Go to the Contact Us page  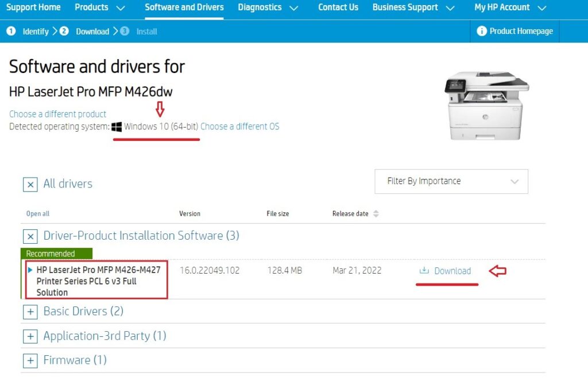[338, 7]
